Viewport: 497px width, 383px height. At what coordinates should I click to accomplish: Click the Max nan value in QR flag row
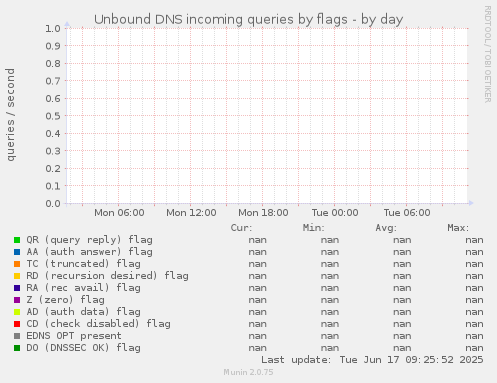[474, 240]
